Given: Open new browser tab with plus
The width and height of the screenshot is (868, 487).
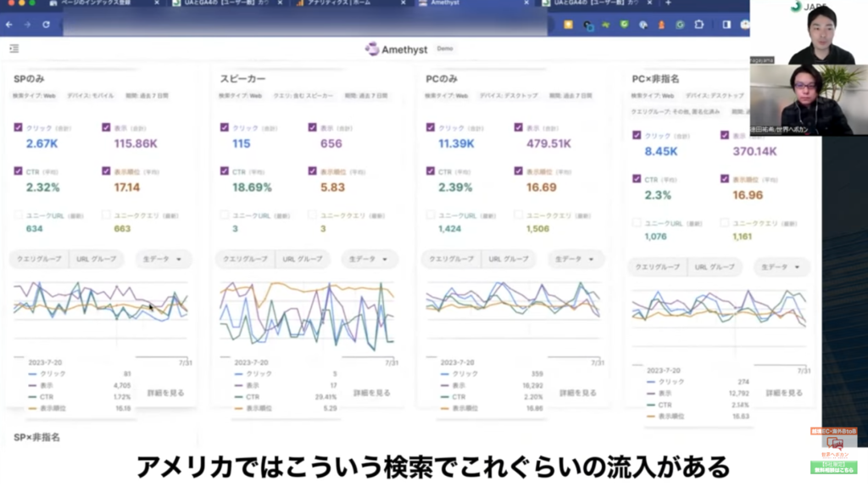Looking at the screenshot, I should pyautogui.click(x=668, y=3).
